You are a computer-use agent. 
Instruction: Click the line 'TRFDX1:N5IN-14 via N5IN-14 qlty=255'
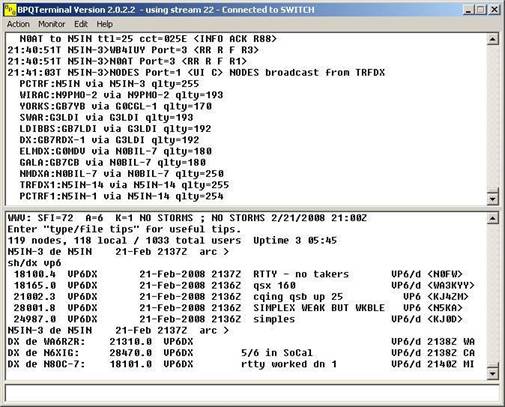click(x=124, y=185)
